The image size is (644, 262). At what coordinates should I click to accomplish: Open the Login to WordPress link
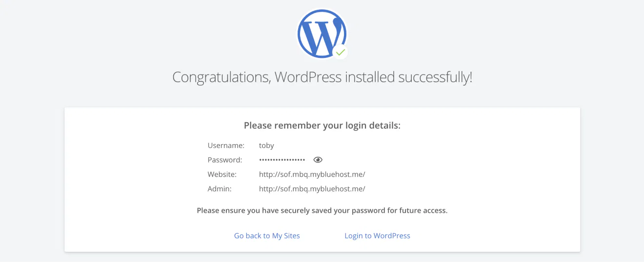pyautogui.click(x=377, y=236)
